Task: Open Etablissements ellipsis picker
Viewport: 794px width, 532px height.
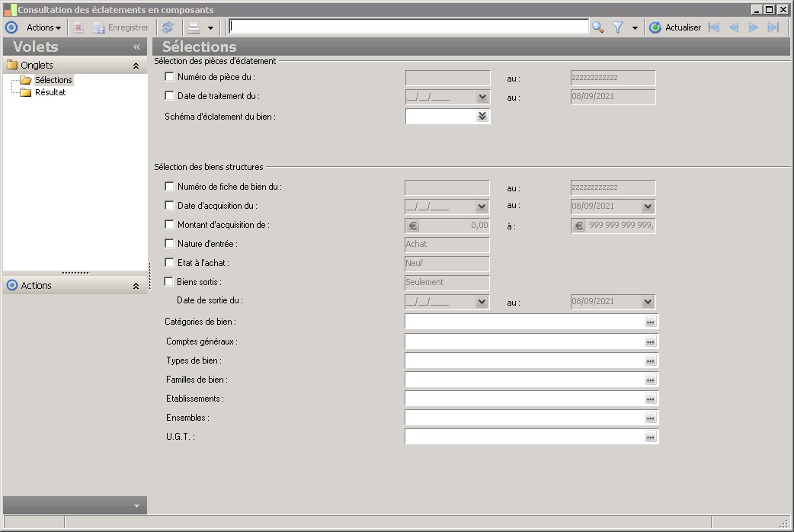Action: pyautogui.click(x=651, y=399)
